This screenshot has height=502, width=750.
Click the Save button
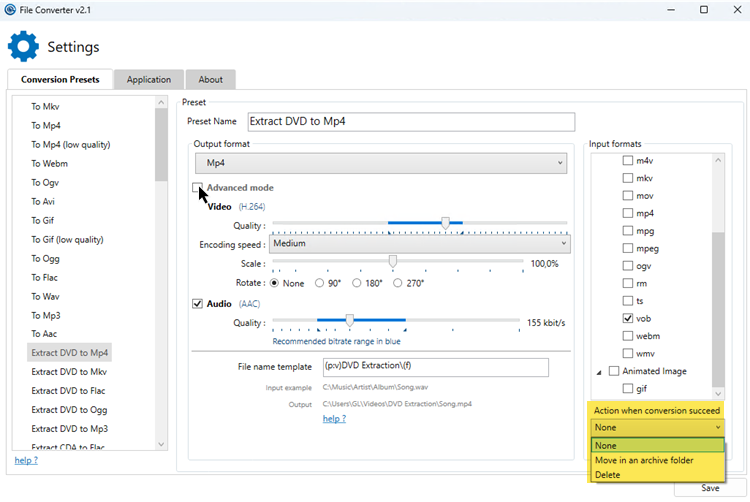710,488
